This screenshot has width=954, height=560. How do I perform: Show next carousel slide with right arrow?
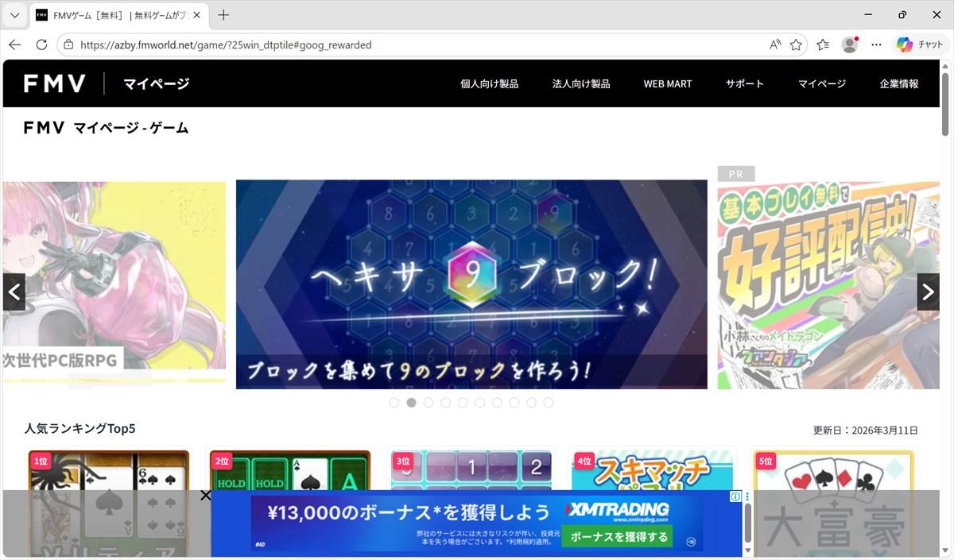click(x=928, y=292)
